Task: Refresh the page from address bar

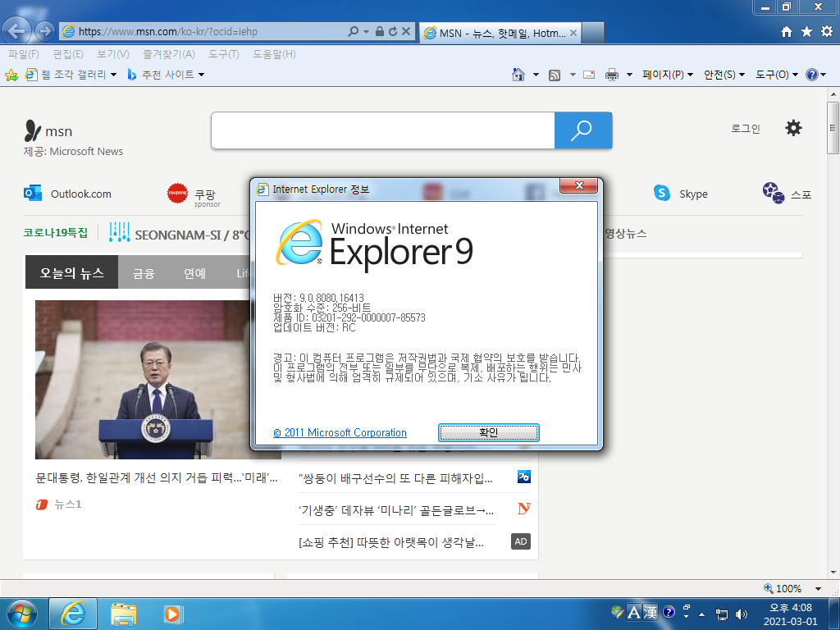Action: [x=393, y=32]
